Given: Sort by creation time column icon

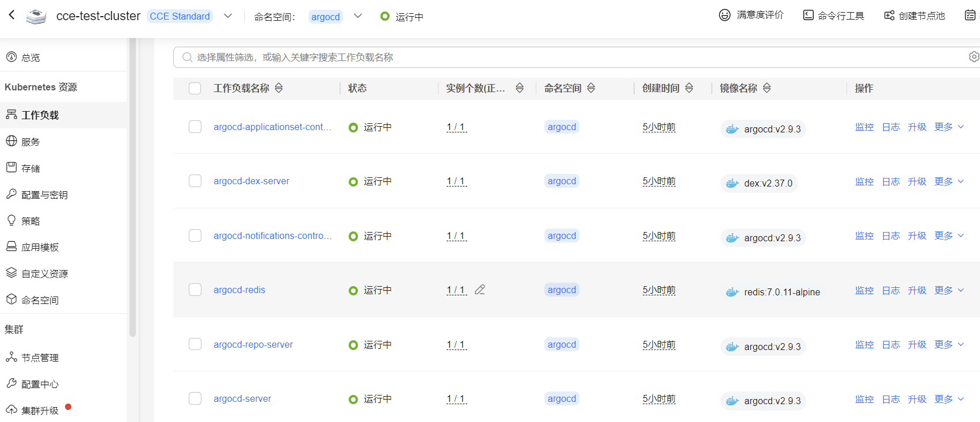Looking at the screenshot, I should click(689, 88).
